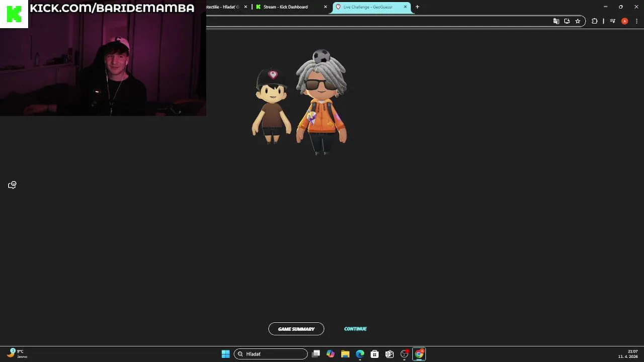This screenshot has height=362, width=644.
Task: Open Task View from the taskbar
Action: click(x=316, y=354)
